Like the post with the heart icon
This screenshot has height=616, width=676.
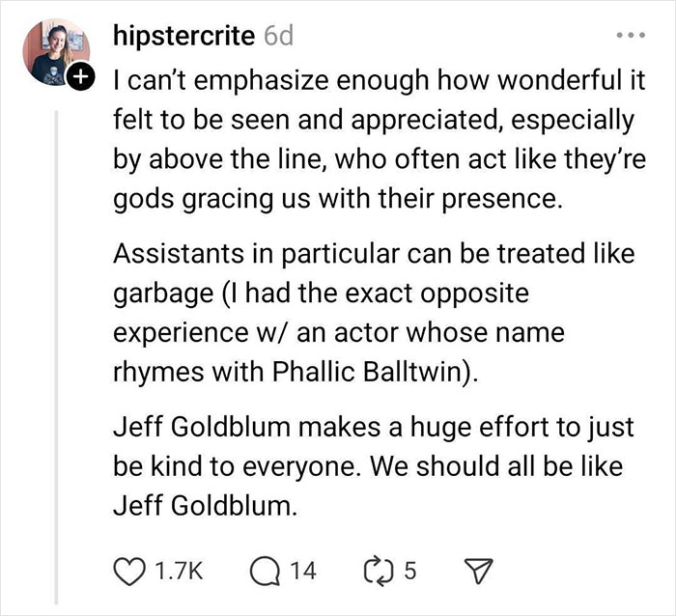129,570
